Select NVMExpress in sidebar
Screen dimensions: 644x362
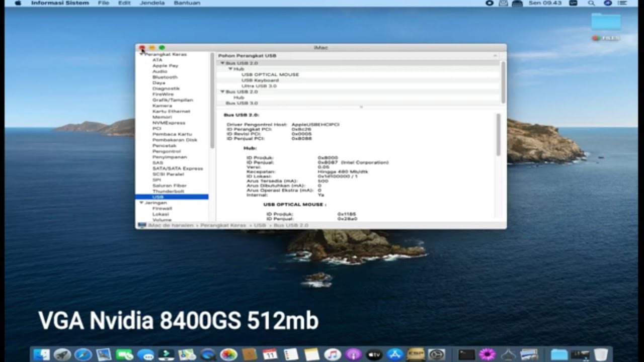pyautogui.click(x=169, y=123)
